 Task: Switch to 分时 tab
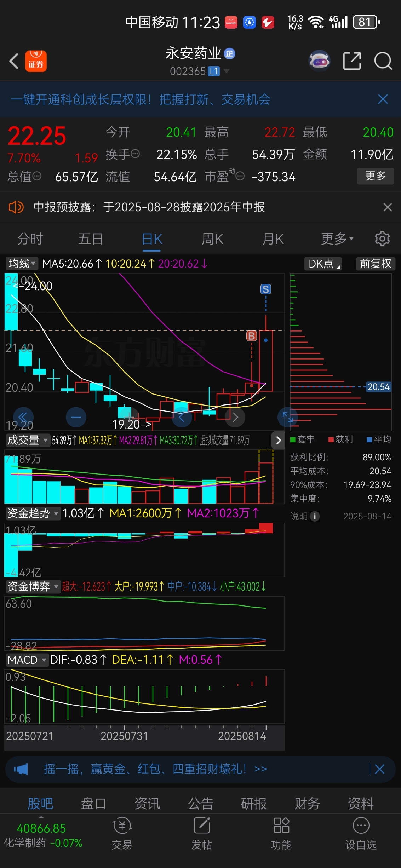[x=30, y=239]
